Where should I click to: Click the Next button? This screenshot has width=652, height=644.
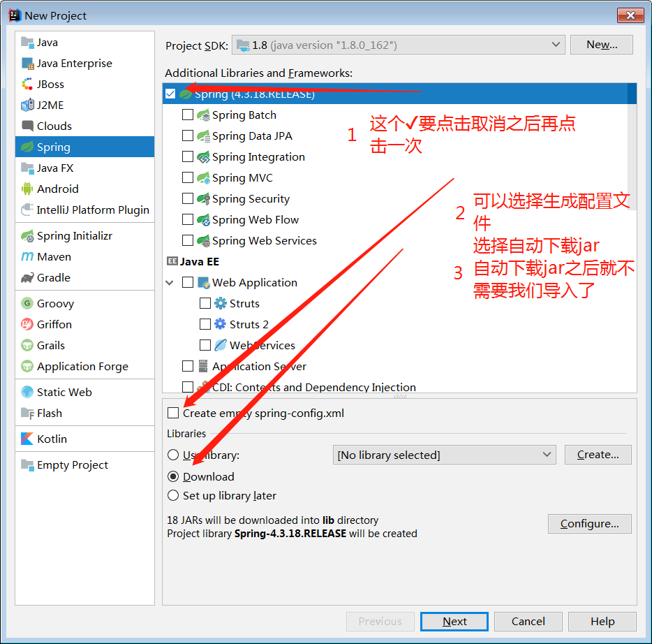pos(454,622)
